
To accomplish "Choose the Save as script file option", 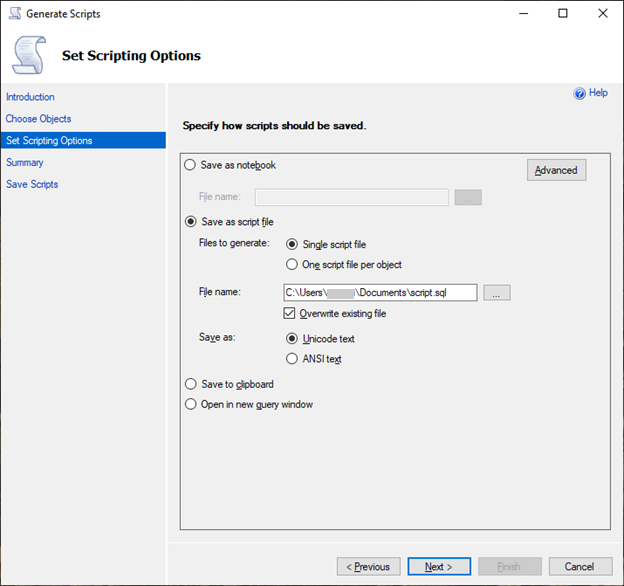I will click(x=191, y=222).
